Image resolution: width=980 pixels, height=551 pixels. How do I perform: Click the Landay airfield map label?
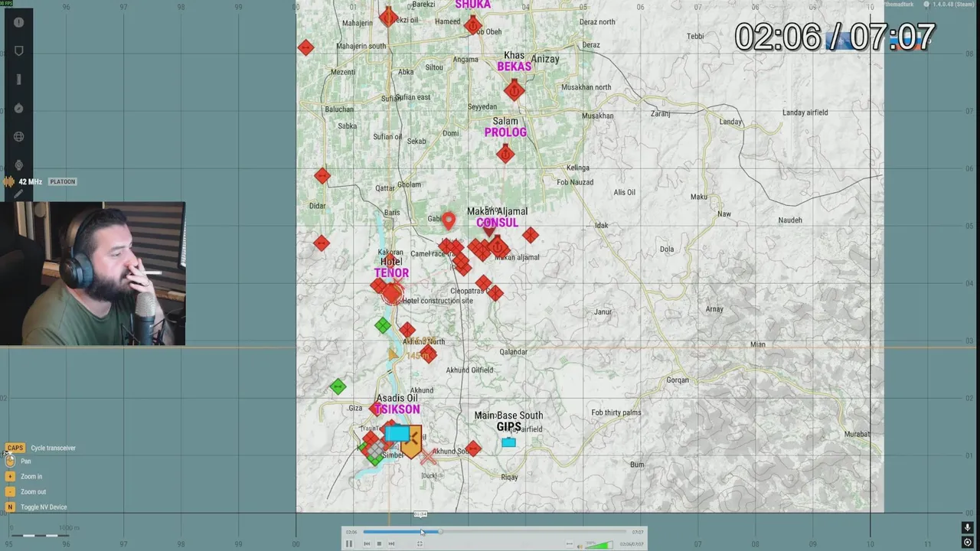point(805,112)
